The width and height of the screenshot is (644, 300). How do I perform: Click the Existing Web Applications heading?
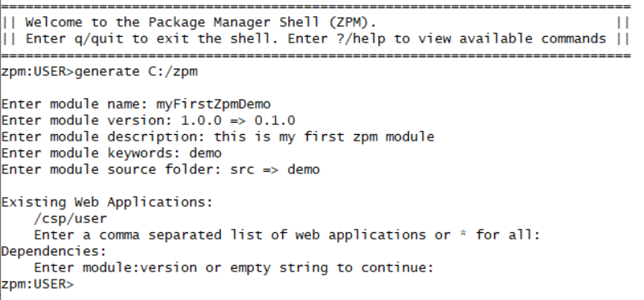(106, 202)
